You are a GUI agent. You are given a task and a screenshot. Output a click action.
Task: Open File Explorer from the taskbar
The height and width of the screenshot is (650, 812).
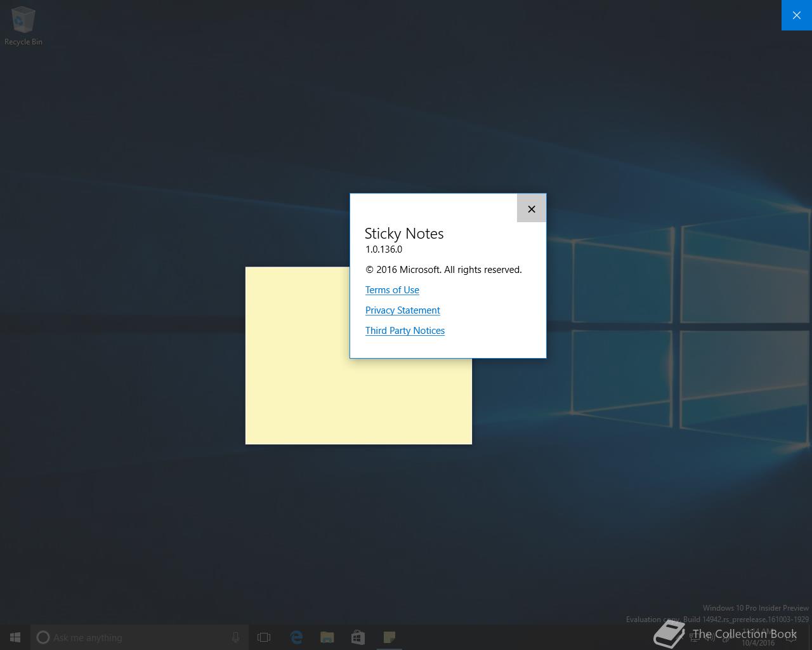pyautogui.click(x=327, y=637)
